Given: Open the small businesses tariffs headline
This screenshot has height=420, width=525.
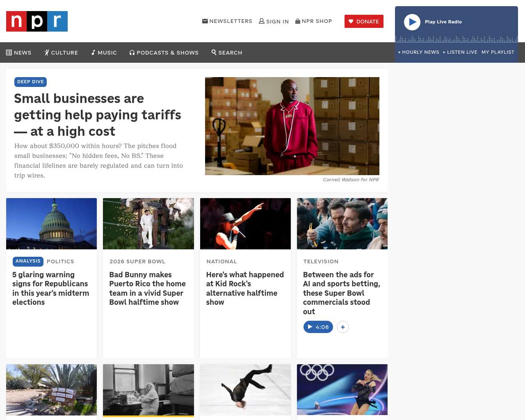Looking at the screenshot, I should tap(98, 115).
